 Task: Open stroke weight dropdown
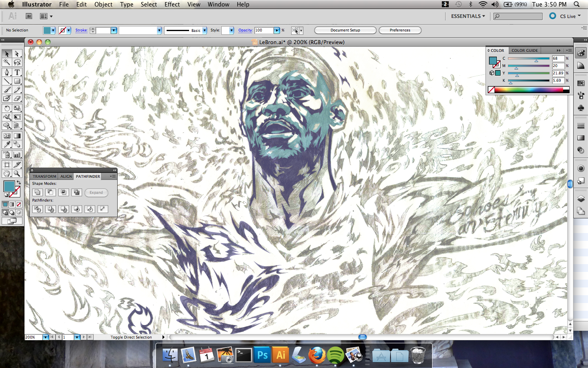click(x=114, y=30)
